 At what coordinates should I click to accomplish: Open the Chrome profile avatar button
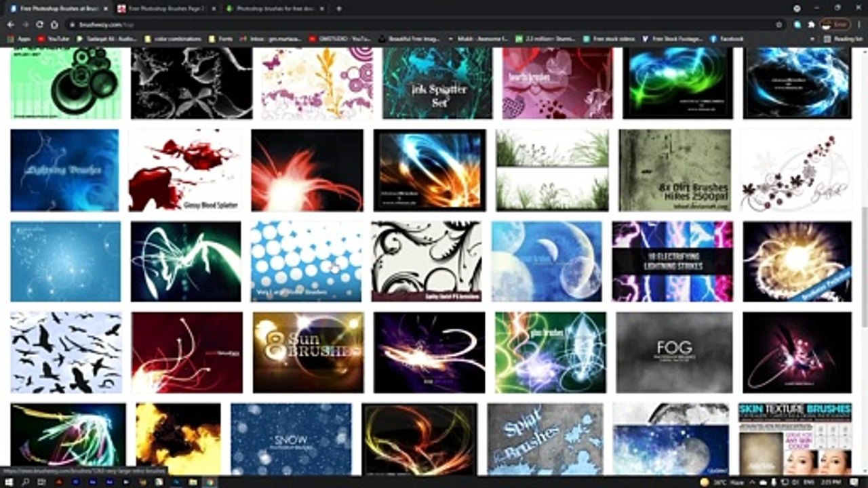[835, 24]
